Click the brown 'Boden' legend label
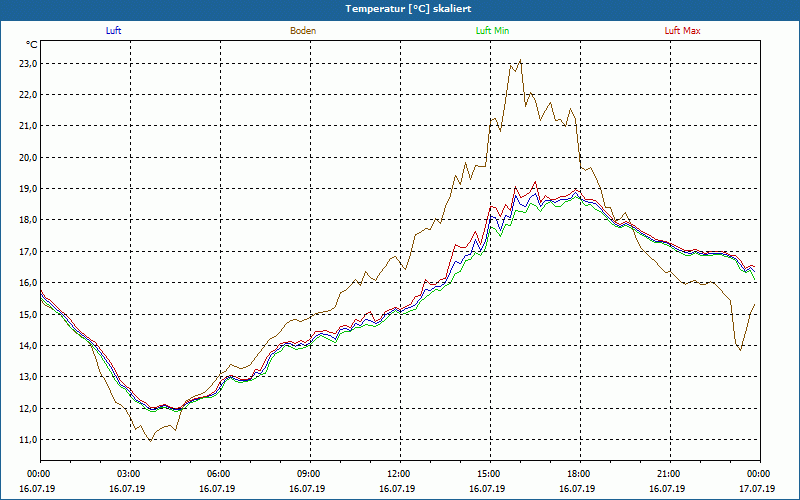This screenshot has height=500, width=800. [303, 31]
